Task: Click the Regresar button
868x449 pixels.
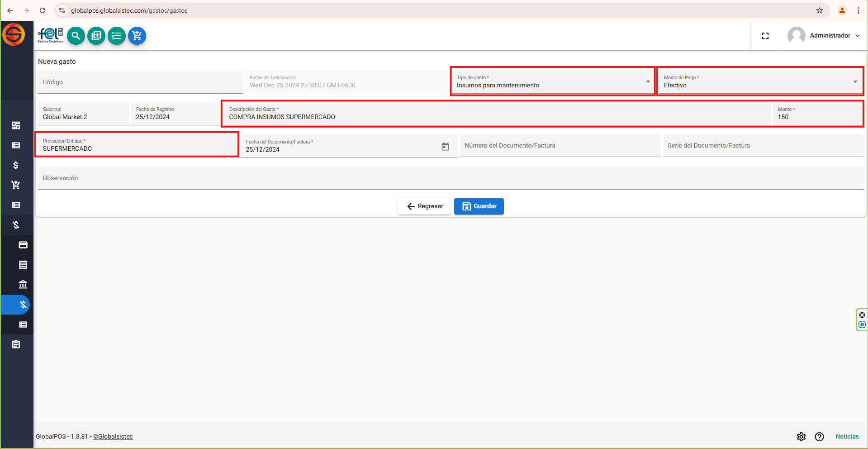Action: point(424,206)
